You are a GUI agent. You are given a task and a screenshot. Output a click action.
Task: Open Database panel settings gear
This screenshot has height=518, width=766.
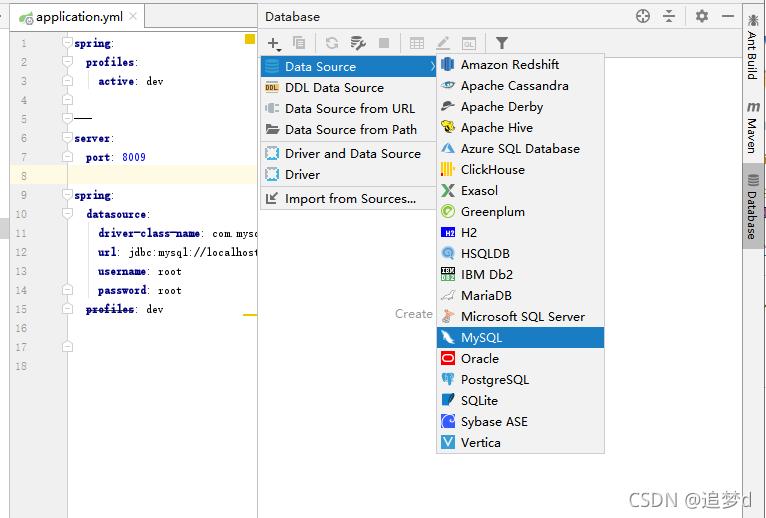(702, 16)
